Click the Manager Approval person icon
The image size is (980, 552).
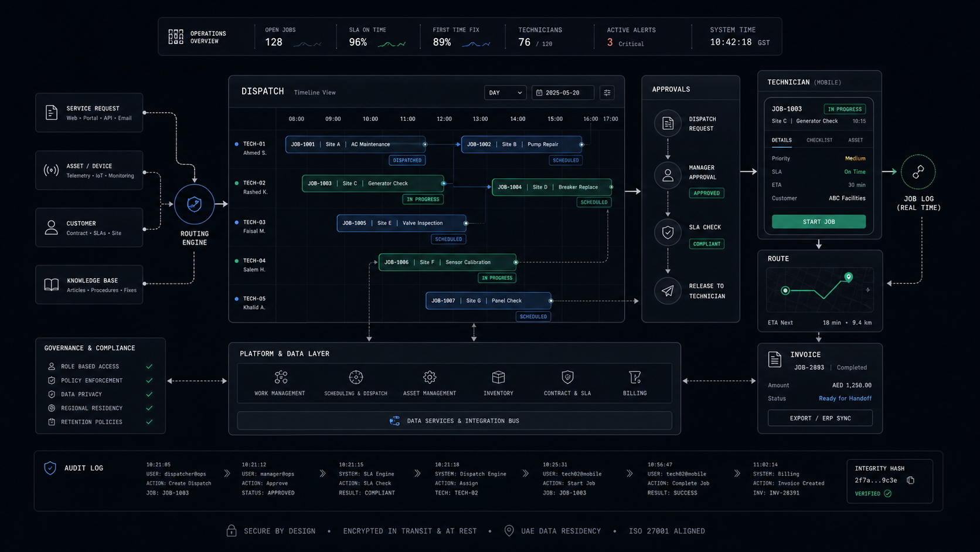coord(668,175)
